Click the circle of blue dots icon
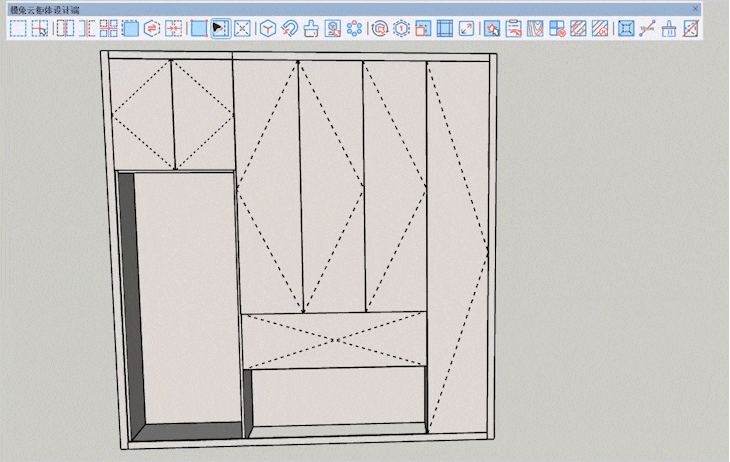The image size is (730, 462). tap(355, 29)
